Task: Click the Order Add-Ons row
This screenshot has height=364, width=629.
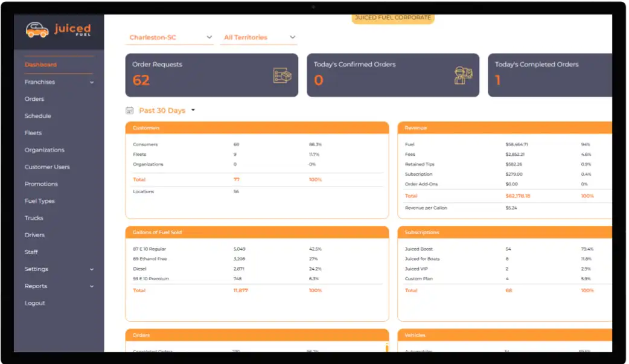Action: point(508,184)
